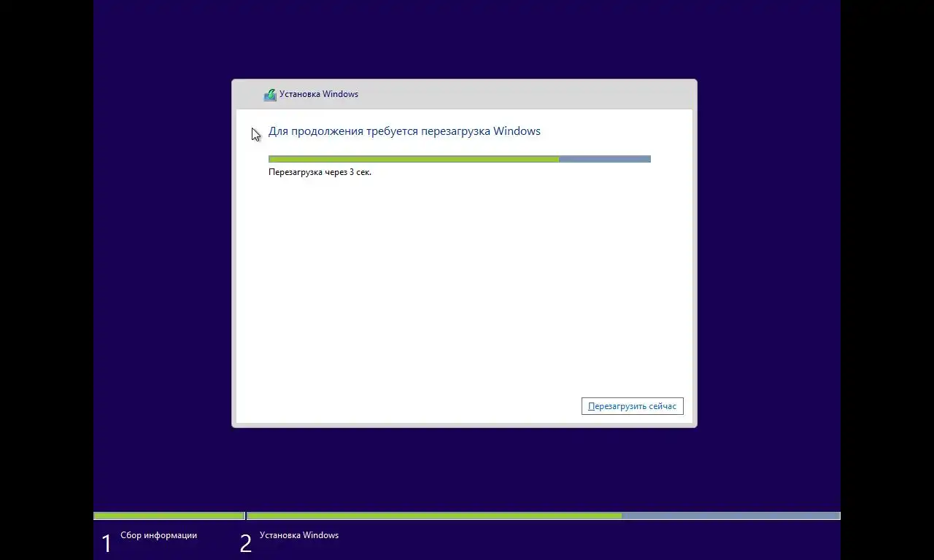
Task: Click the Windows Setup icon in title bar
Action: (x=270, y=94)
